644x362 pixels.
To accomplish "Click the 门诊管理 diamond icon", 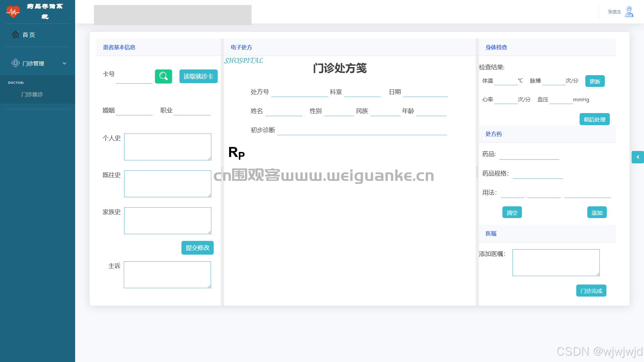I will [15, 63].
